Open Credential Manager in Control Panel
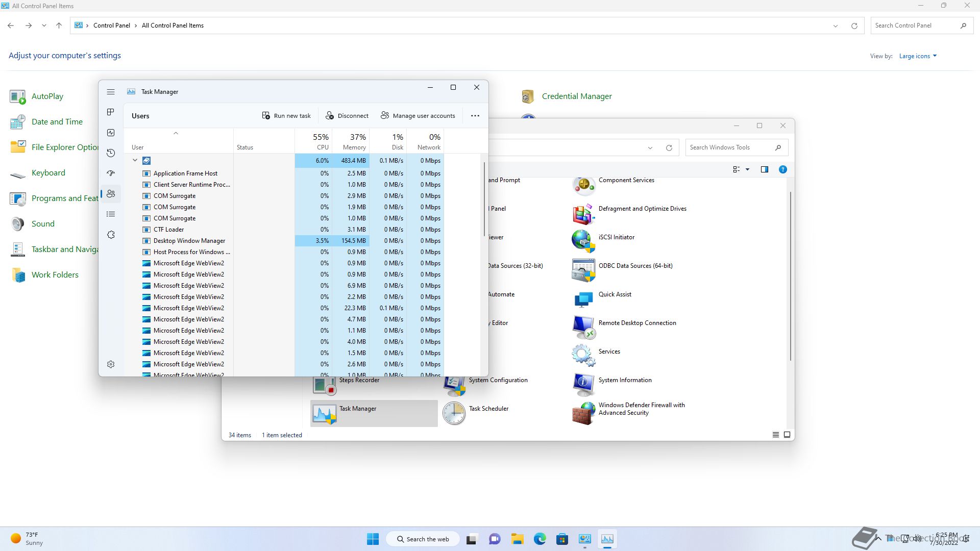Viewport: 980px width, 551px height. pyautogui.click(x=577, y=96)
